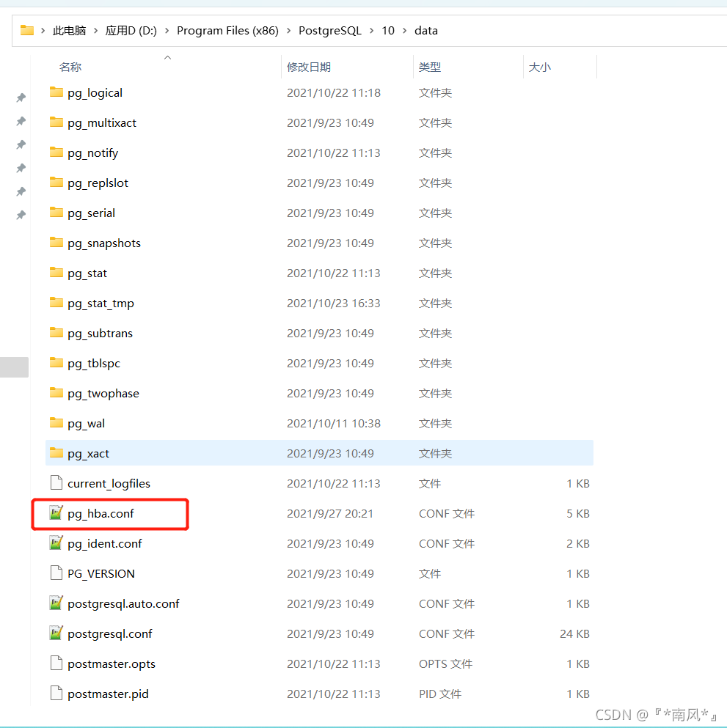Click the pg_serial folder icon

(56, 212)
